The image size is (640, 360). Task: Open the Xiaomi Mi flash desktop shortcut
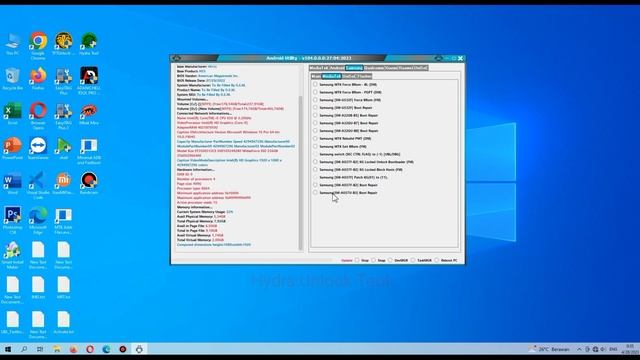tap(63, 183)
